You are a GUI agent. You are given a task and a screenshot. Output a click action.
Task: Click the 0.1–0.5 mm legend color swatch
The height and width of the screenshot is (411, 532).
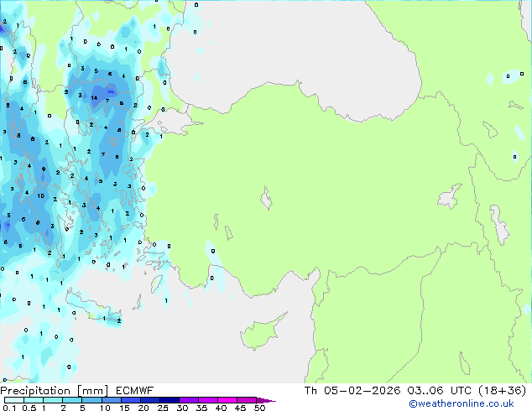click(14, 400)
